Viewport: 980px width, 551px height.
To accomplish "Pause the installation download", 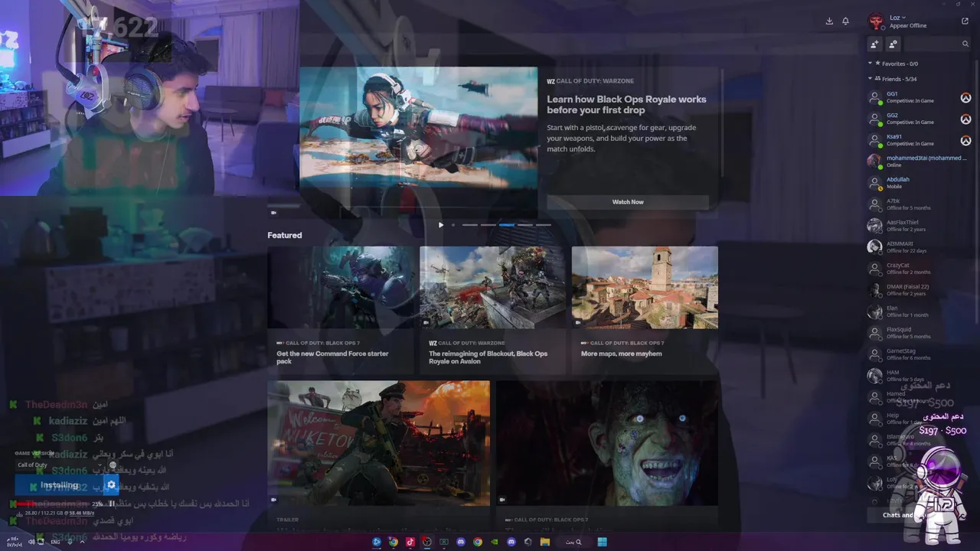I will (x=112, y=504).
